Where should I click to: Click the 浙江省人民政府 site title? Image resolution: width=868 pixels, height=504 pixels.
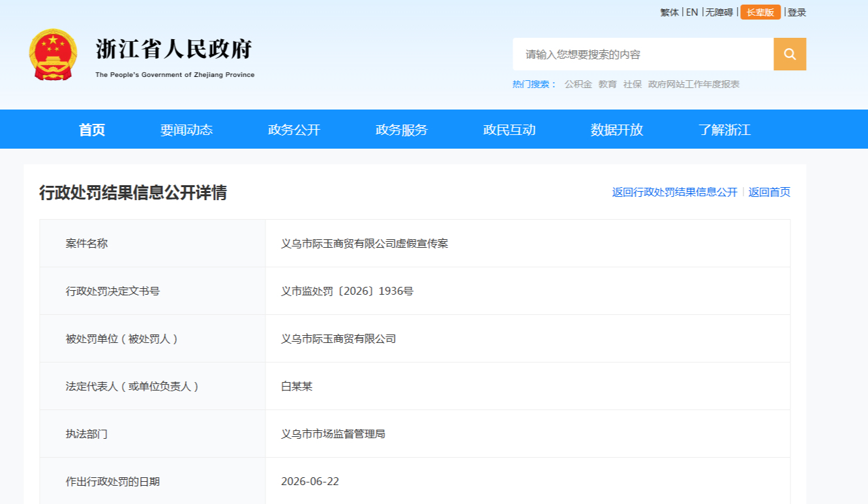[x=174, y=49]
